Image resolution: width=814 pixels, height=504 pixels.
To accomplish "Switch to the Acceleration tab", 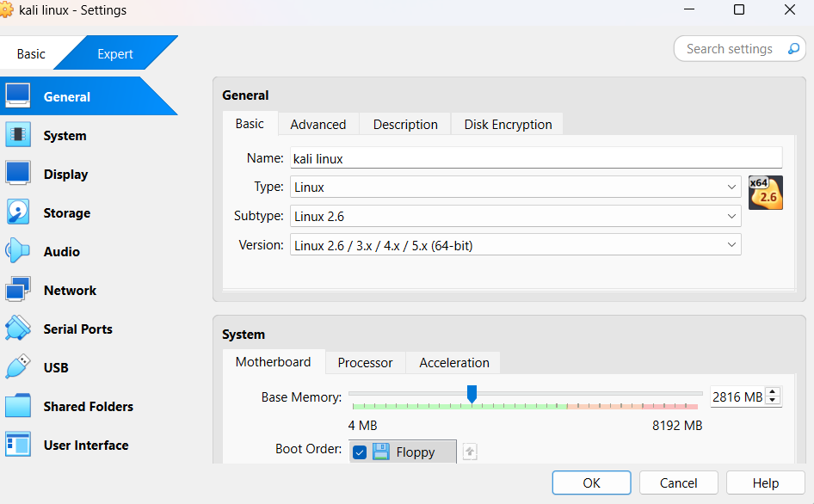I will [454, 362].
